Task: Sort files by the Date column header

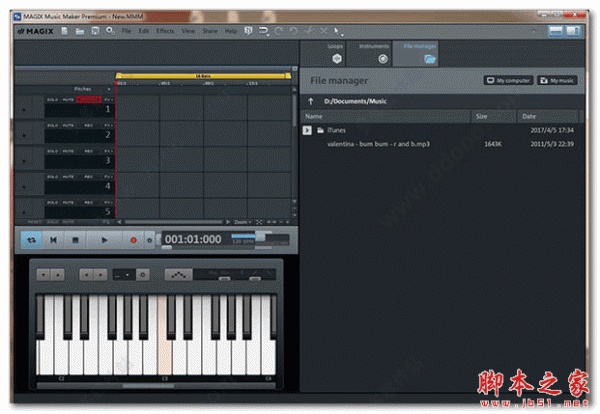Action: pyautogui.click(x=548, y=116)
